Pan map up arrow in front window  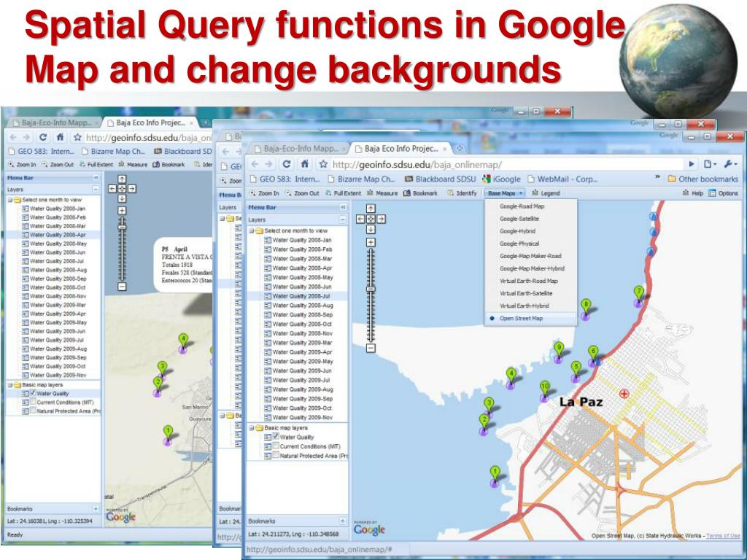point(371,208)
